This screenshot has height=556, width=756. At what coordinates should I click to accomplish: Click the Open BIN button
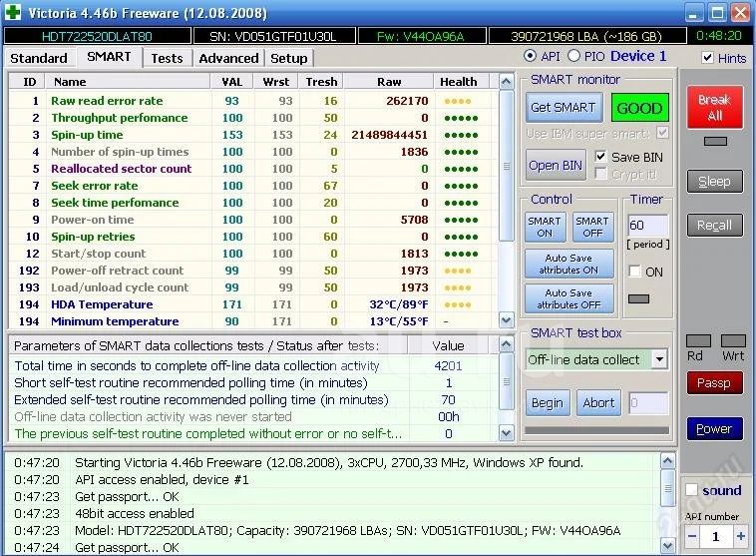coord(556,165)
